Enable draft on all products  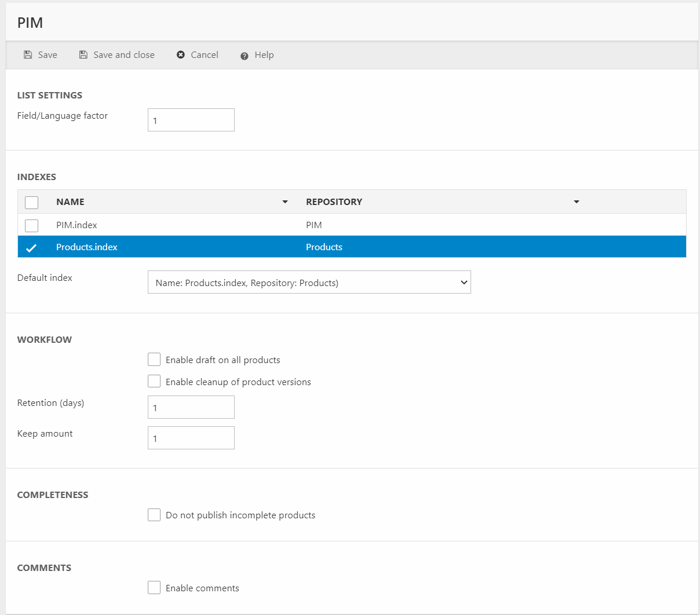pyautogui.click(x=154, y=360)
